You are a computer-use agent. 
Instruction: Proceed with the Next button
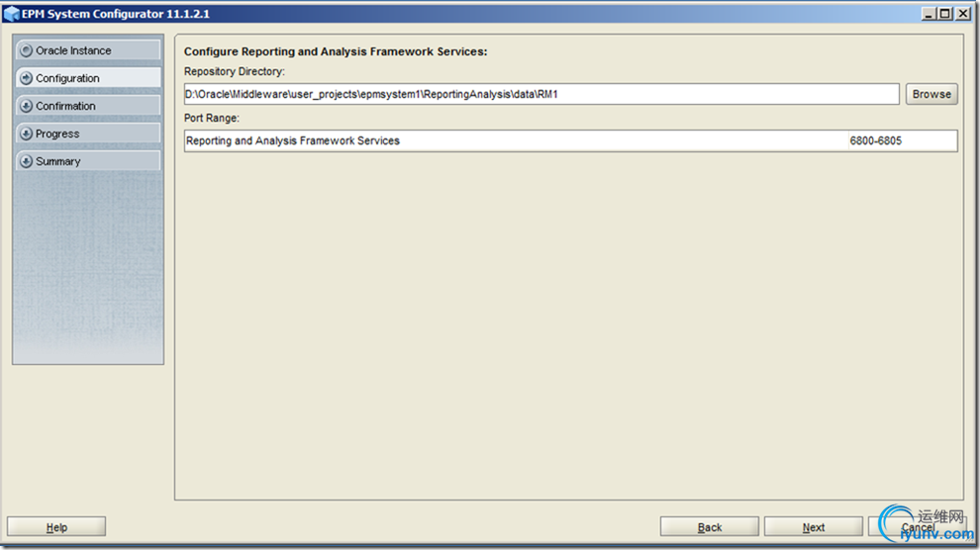(x=813, y=527)
